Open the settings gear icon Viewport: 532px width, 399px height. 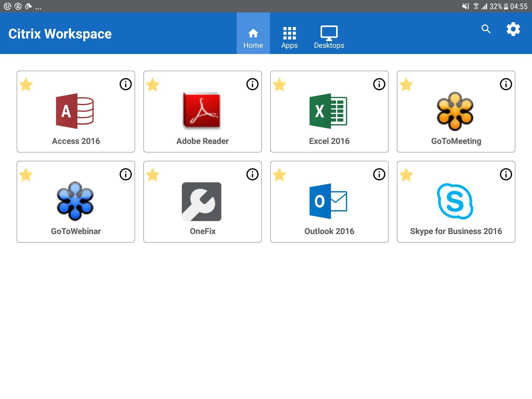point(513,29)
